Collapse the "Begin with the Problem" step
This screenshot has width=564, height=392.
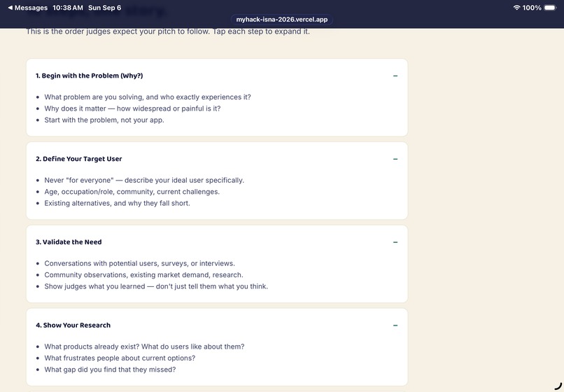(x=395, y=76)
